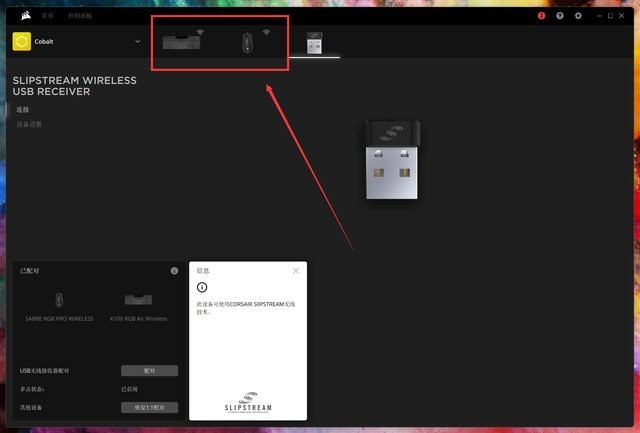640x433 pixels.
Task: Select the wireless keyboard device tab
Action: coord(182,41)
